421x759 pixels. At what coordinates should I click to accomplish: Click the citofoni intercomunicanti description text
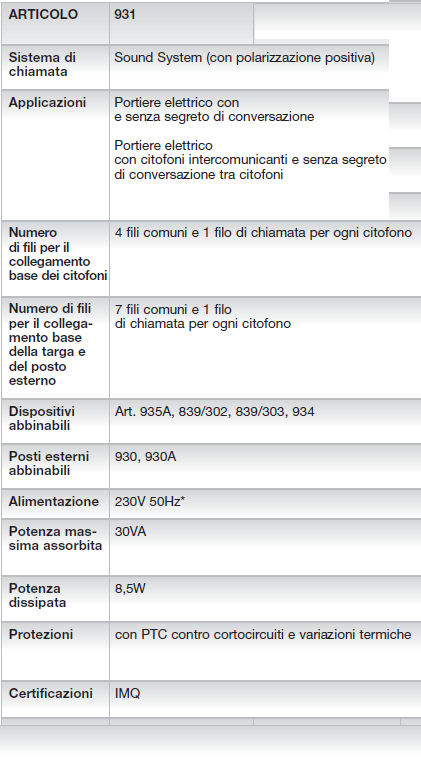point(250,160)
